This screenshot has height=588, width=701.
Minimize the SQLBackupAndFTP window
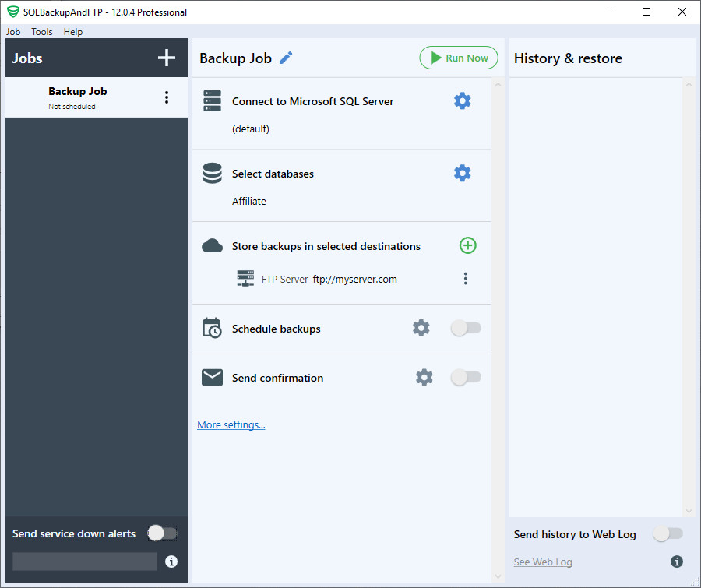[611, 12]
